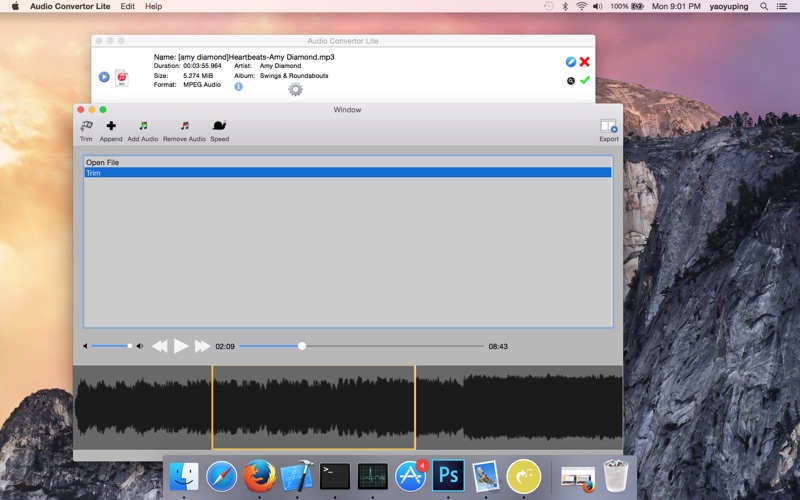
Task: Play the mp3 in Audio Convertor Lite window
Action: pos(104,77)
